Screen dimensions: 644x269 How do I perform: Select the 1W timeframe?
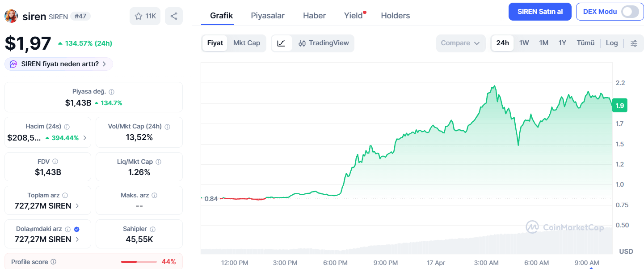click(x=524, y=43)
